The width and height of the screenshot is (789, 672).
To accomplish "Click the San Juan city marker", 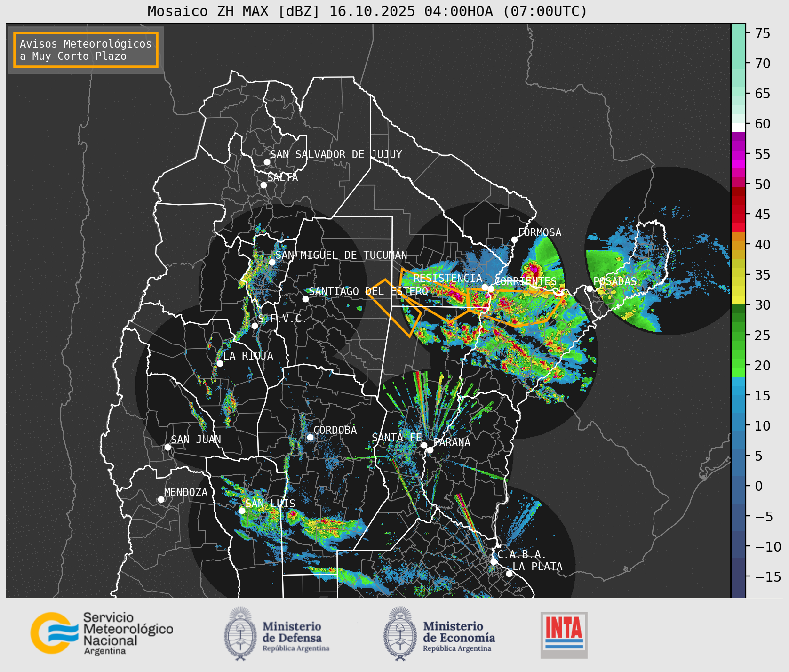I will tap(167, 447).
